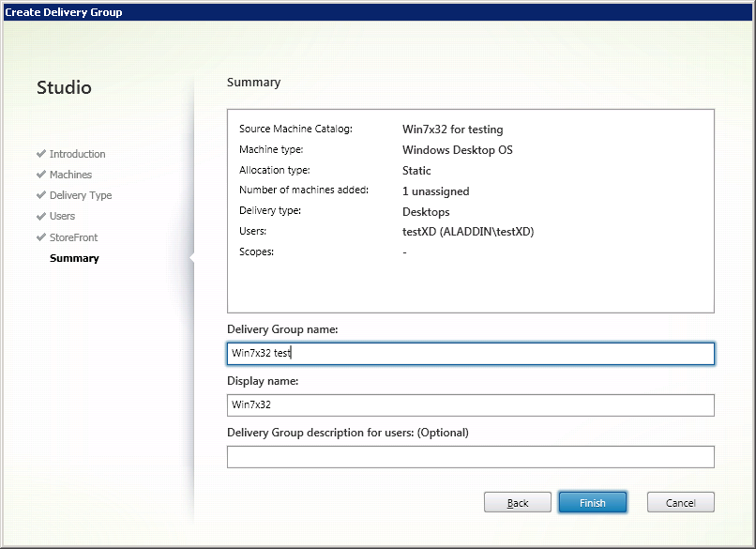The width and height of the screenshot is (756, 549).
Task: Click the StoreFront step checkmark icon
Action: tap(41, 236)
